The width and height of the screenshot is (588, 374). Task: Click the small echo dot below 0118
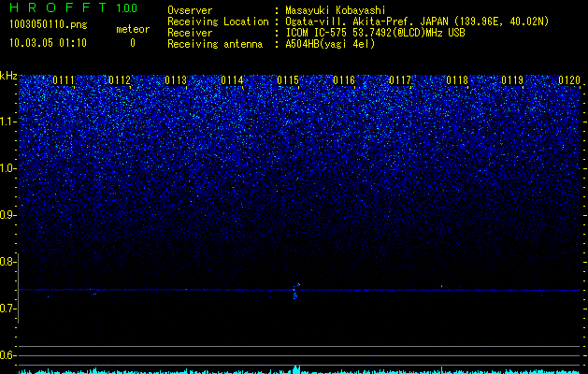pos(441,286)
